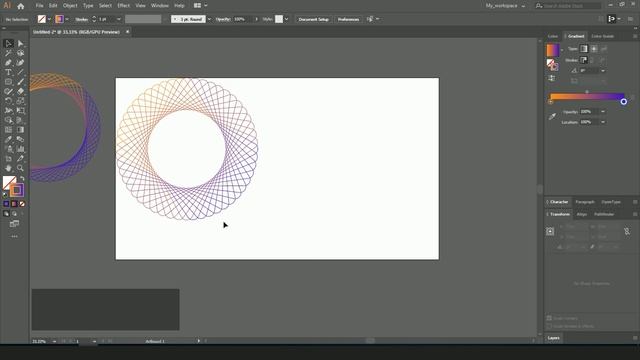
Task: Open stroke weight dropdown
Action: click(x=119, y=19)
